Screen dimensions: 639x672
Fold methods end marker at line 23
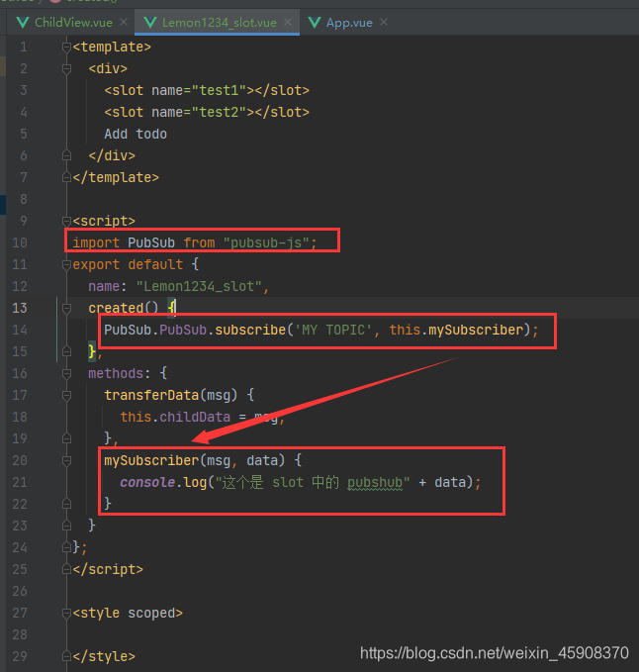(66, 526)
